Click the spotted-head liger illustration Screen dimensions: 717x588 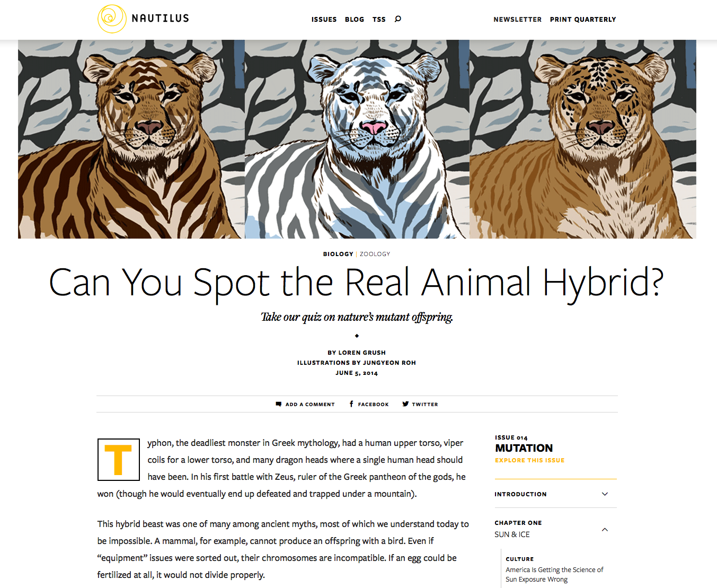click(583, 139)
